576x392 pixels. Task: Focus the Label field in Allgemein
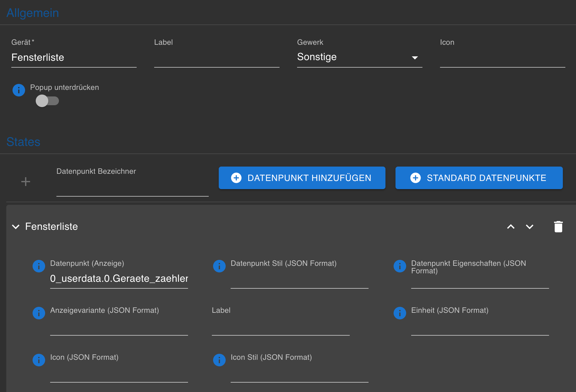tap(217, 58)
